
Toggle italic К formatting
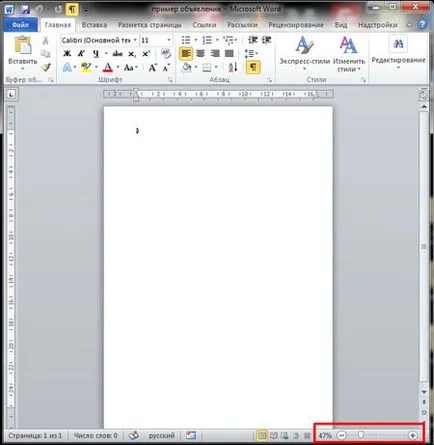(81, 54)
